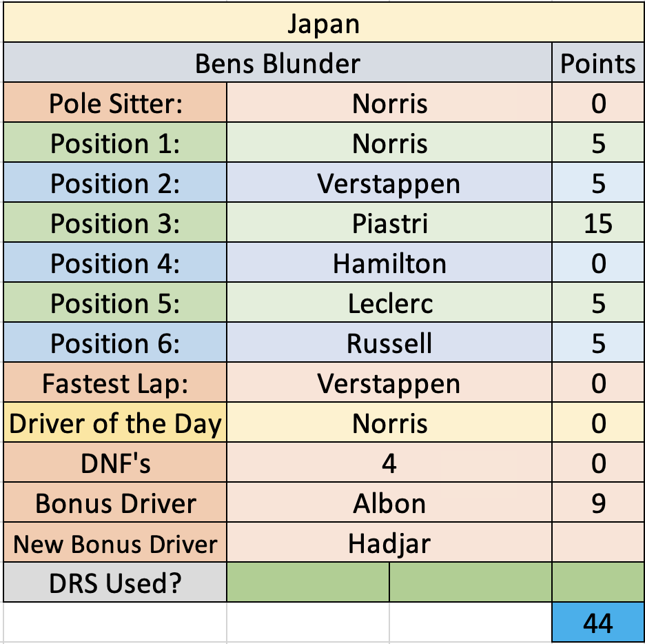Click the Piastri cell in Position 3
The image size is (645, 644).
(389, 222)
